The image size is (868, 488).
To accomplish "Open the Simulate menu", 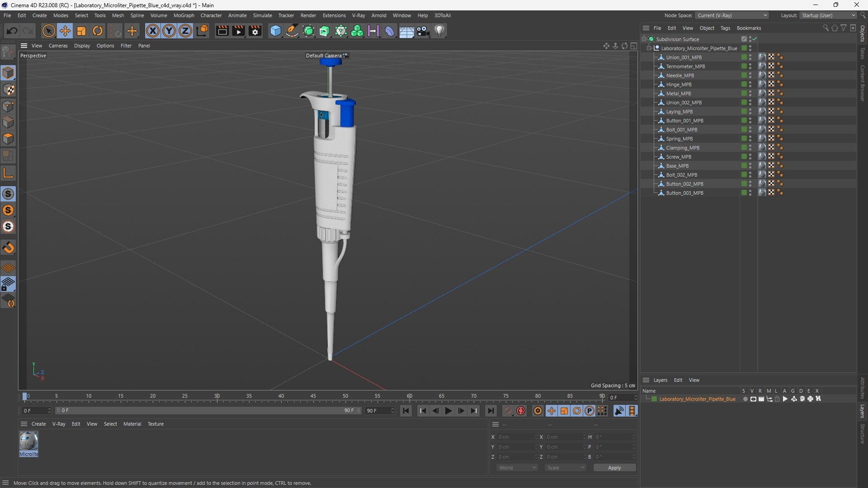I will 262,15.
